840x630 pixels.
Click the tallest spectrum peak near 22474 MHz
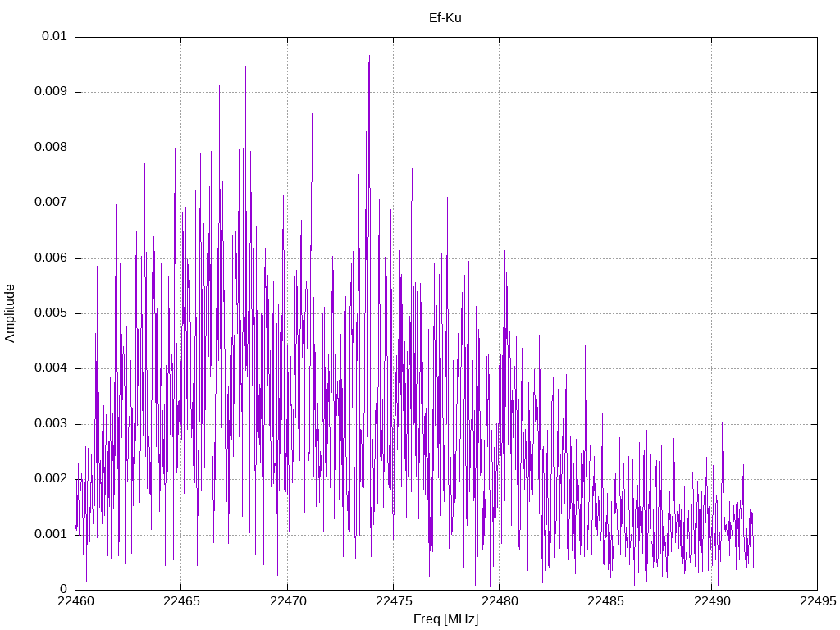[369, 56]
